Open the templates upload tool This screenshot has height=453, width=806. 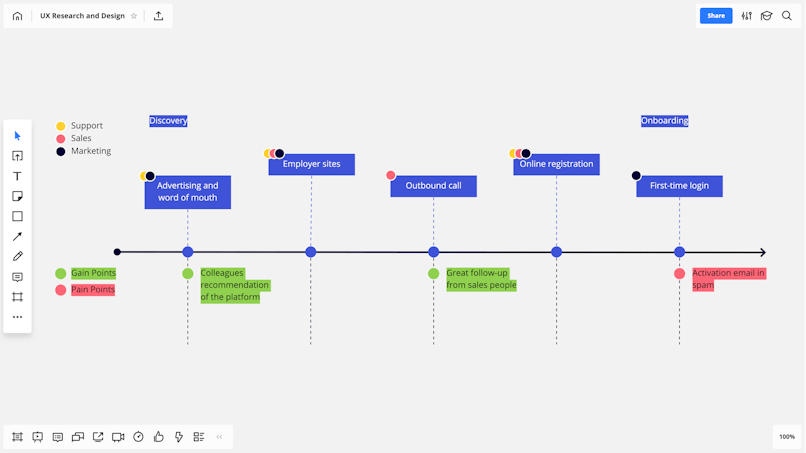[17, 156]
